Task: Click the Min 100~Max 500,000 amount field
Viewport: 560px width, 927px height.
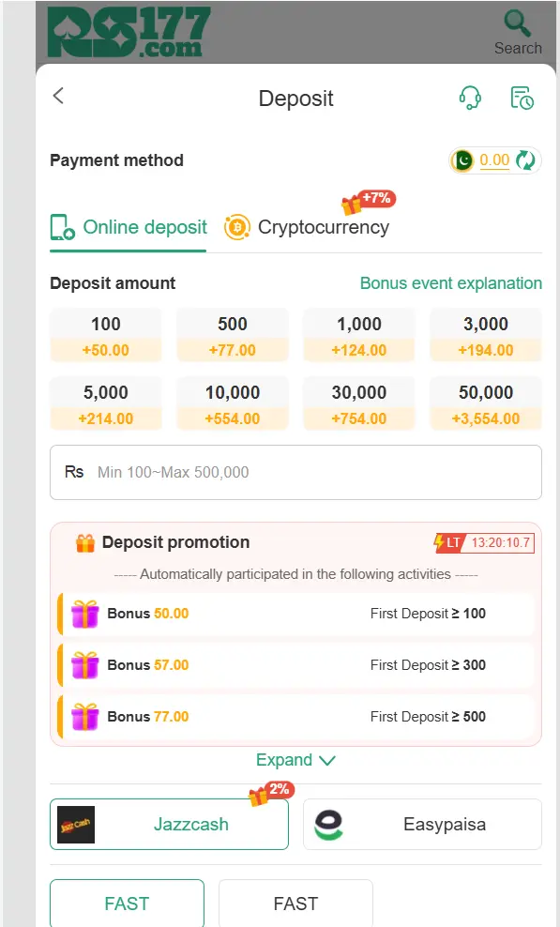Action: [x=295, y=472]
